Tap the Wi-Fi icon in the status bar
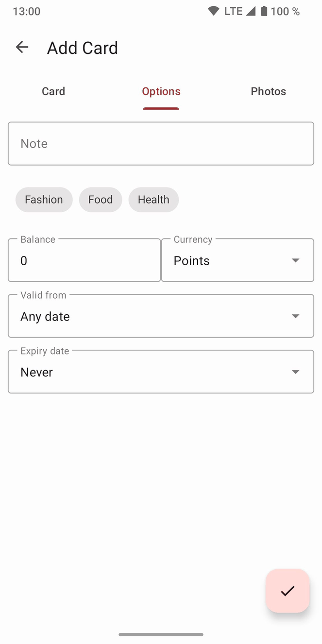The width and height of the screenshot is (322, 644). pyautogui.click(x=213, y=11)
